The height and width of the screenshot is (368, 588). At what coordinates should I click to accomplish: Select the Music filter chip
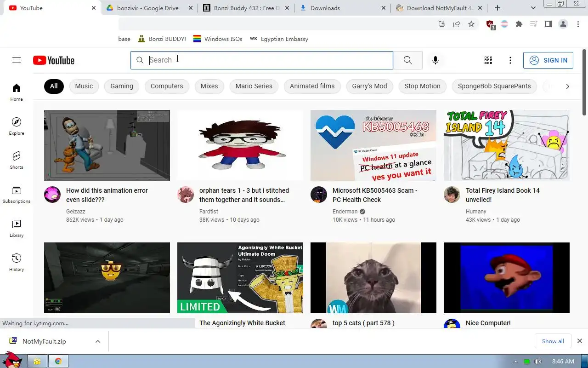(x=84, y=86)
